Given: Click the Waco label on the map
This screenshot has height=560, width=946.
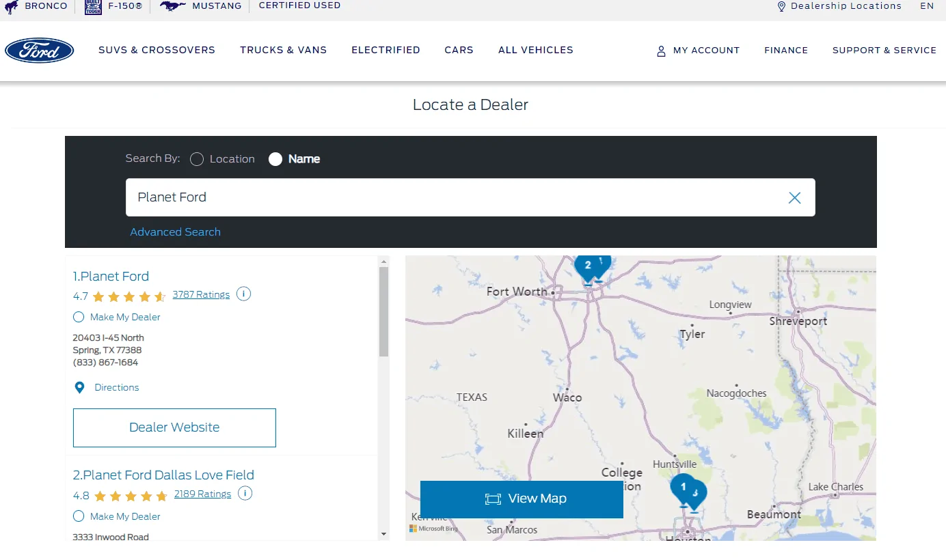Looking at the screenshot, I should click(x=567, y=397).
